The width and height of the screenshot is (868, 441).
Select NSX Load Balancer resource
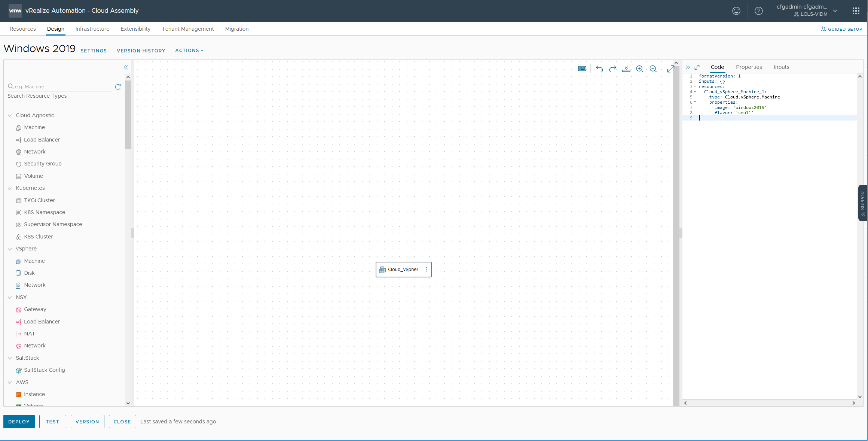tap(38, 322)
